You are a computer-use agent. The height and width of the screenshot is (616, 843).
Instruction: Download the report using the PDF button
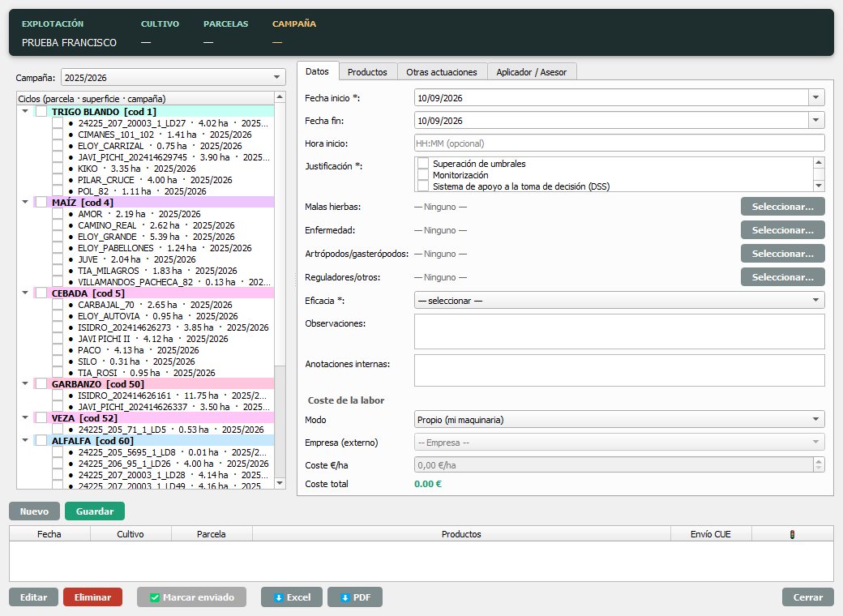point(355,597)
